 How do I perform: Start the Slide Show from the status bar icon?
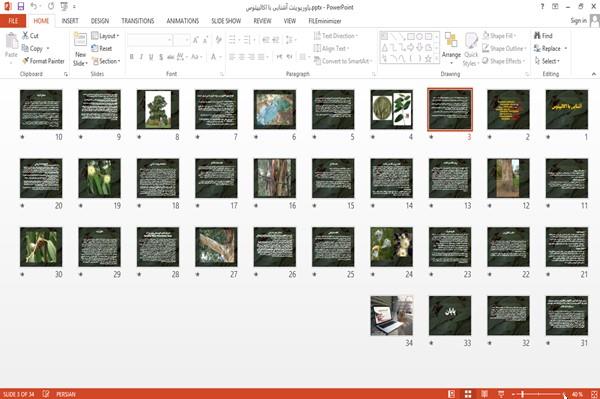pyautogui.click(x=501, y=394)
